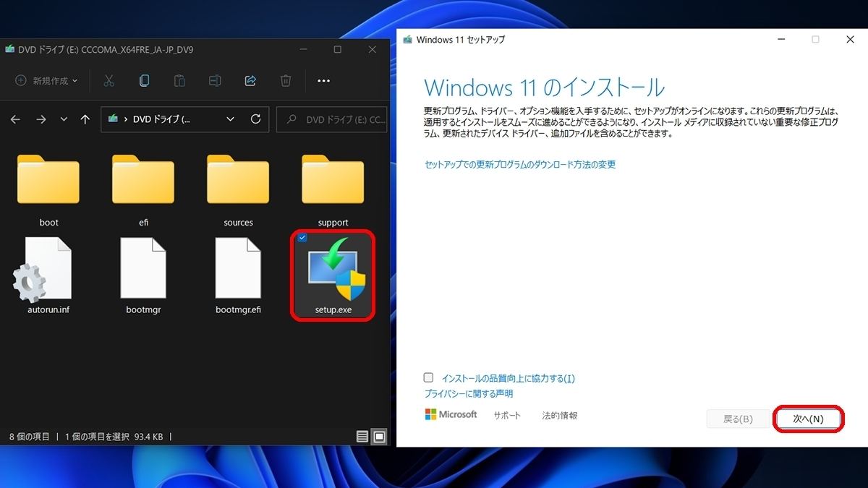
Task: Click the Explorer search box
Action: pos(332,119)
